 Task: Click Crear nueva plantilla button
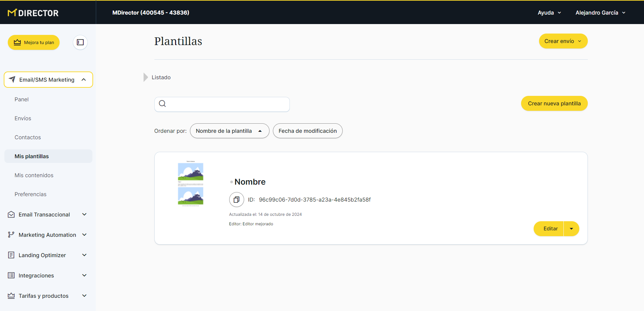[x=554, y=103]
